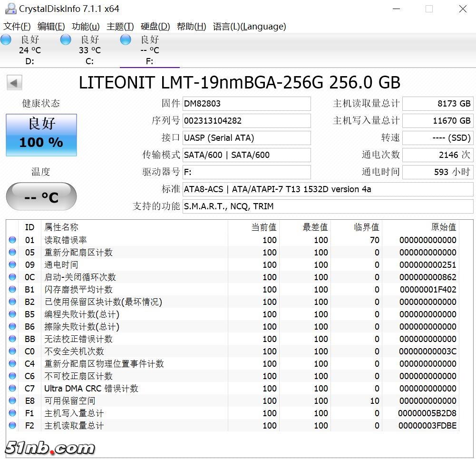This screenshot has height=459, width=476.
Task: Click status orb for B2 row
Action: point(12,302)
